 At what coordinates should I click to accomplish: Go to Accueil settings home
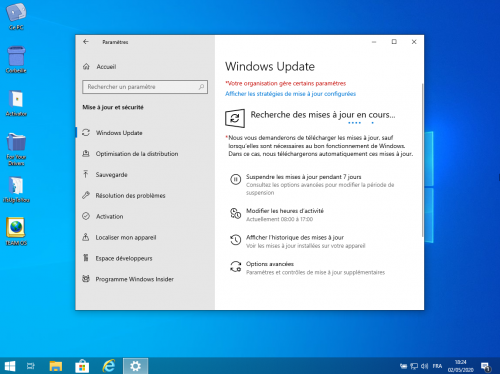coord(106,67)
